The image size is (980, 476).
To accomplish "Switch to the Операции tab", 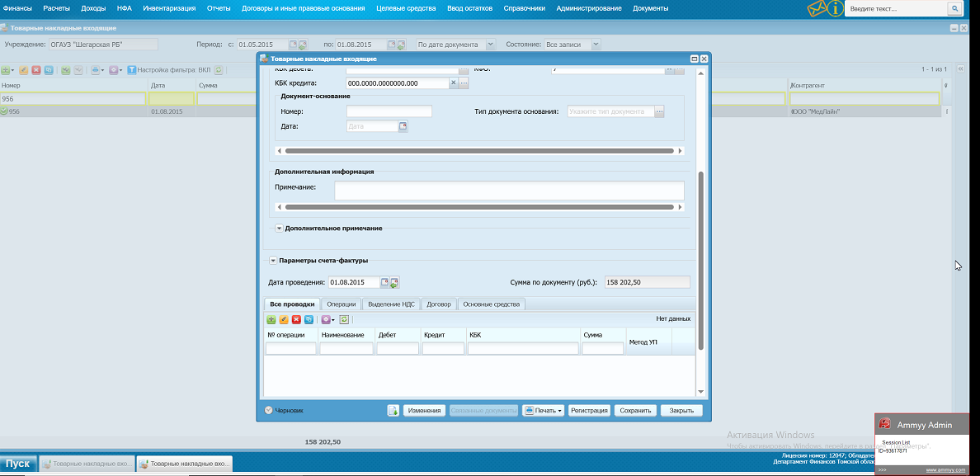I will (x=342, y=304).
